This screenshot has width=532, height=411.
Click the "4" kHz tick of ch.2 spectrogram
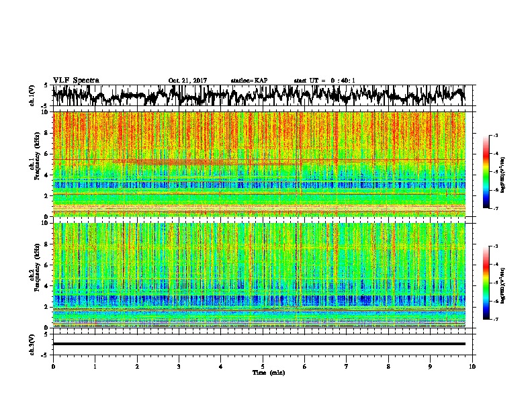(47, 286)
